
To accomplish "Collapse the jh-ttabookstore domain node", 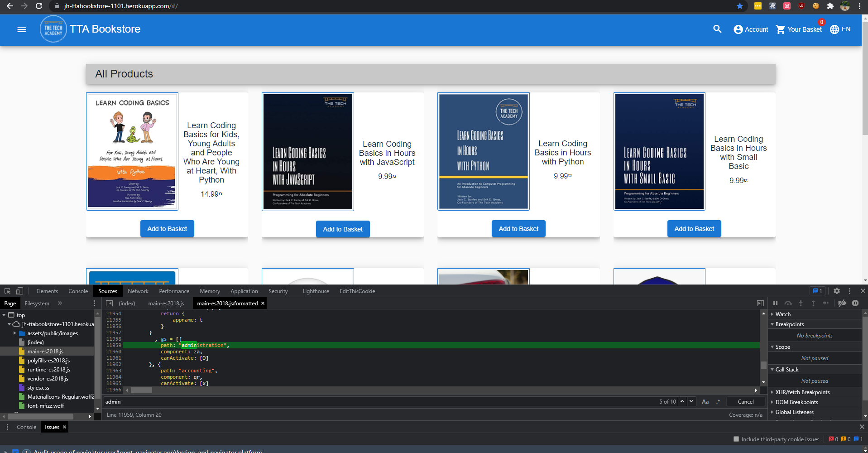I will pyautogui.click(x=9, y=324).
